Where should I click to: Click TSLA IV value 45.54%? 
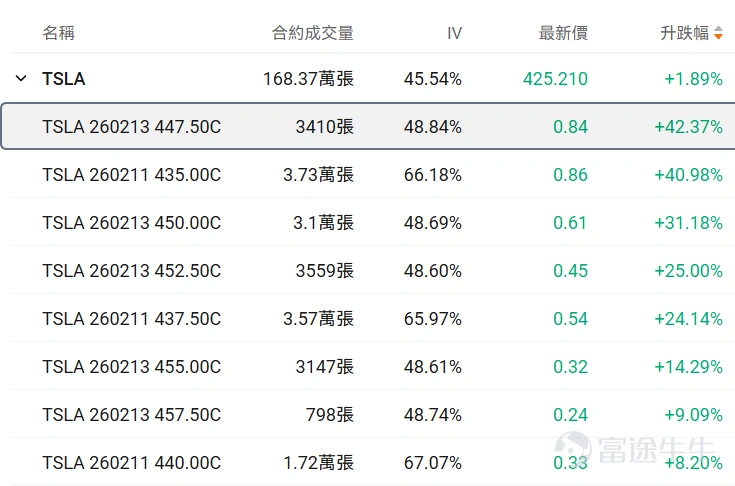coord(433,79)
